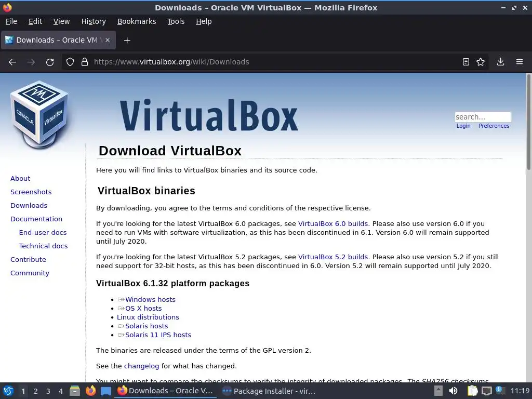The width and height of the screenshot is (532, 399).
Task: Open a new tab with plus button
Action: (x=127, y=41)
